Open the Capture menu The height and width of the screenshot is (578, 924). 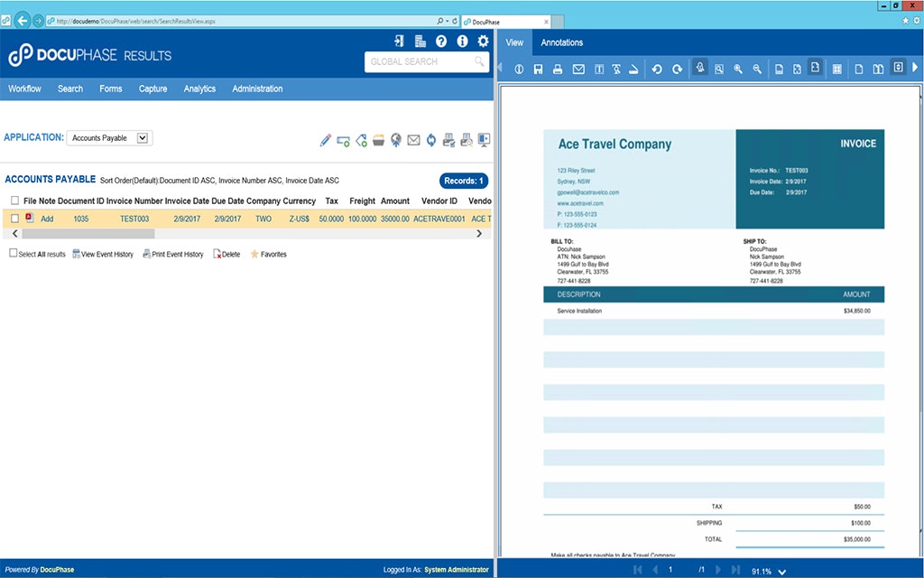click(153, 89)
